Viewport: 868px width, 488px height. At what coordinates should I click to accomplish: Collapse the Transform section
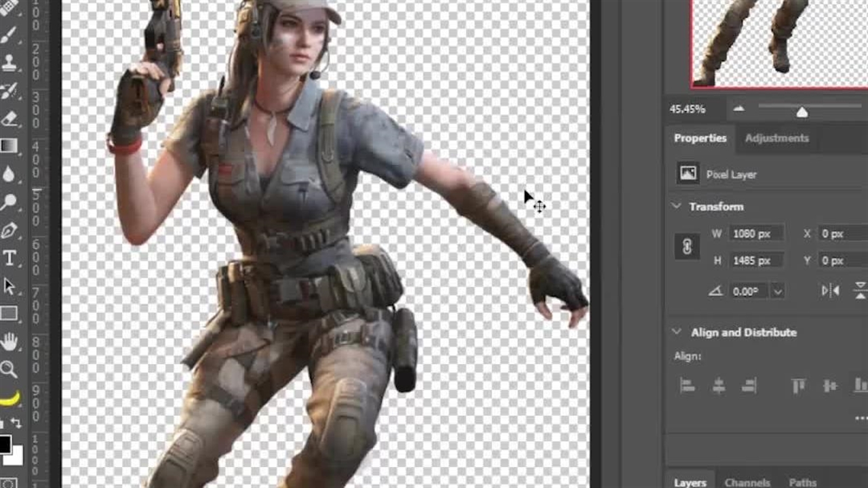pos(676,206)
